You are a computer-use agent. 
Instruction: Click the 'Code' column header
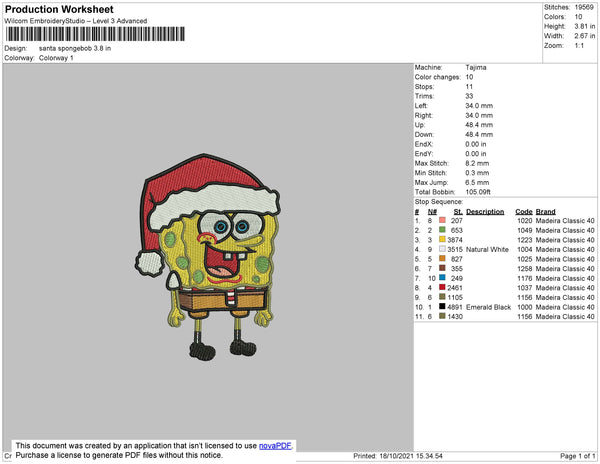(524, 212)
